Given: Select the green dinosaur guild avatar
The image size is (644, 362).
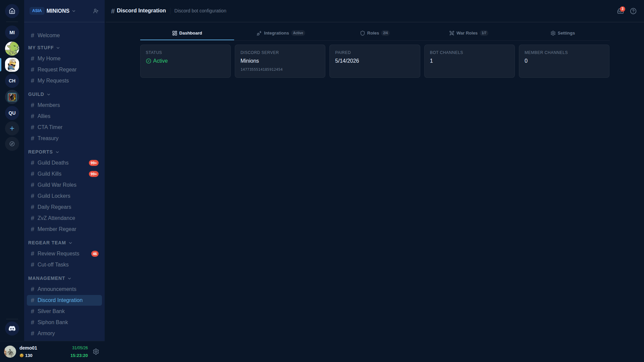Looking at the screenshot, I should (x=12, y=49).
